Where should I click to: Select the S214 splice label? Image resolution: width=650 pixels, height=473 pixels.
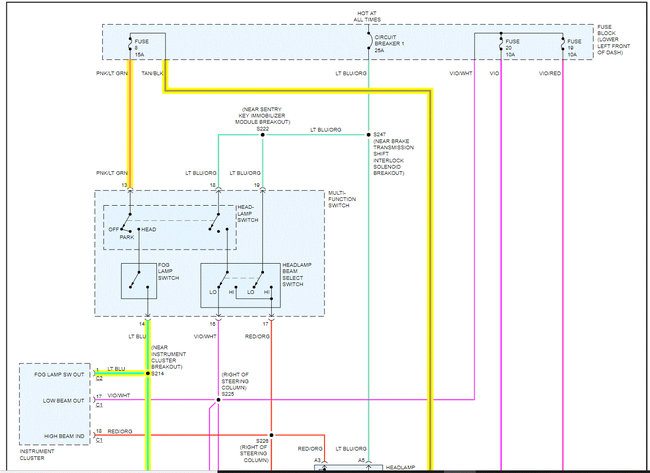(x=158, y=374)
